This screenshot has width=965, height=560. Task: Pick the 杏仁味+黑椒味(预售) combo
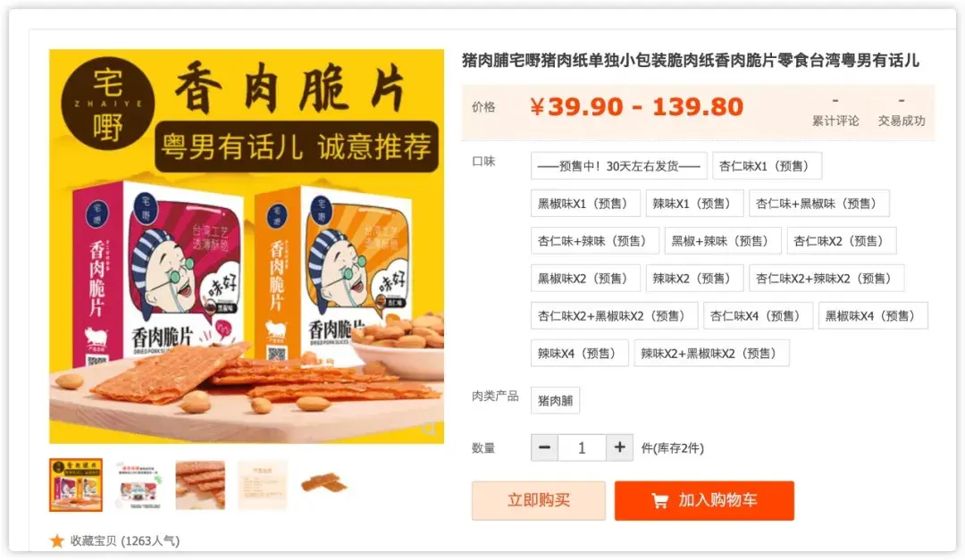pyautogui.click(x=818, y=203)
